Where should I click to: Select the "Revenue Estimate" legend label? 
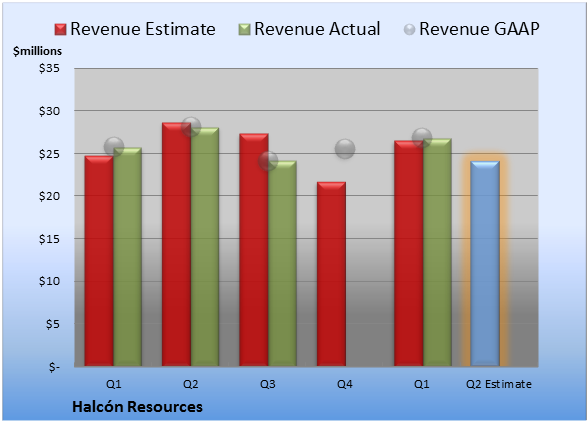[x=143, y=29]
